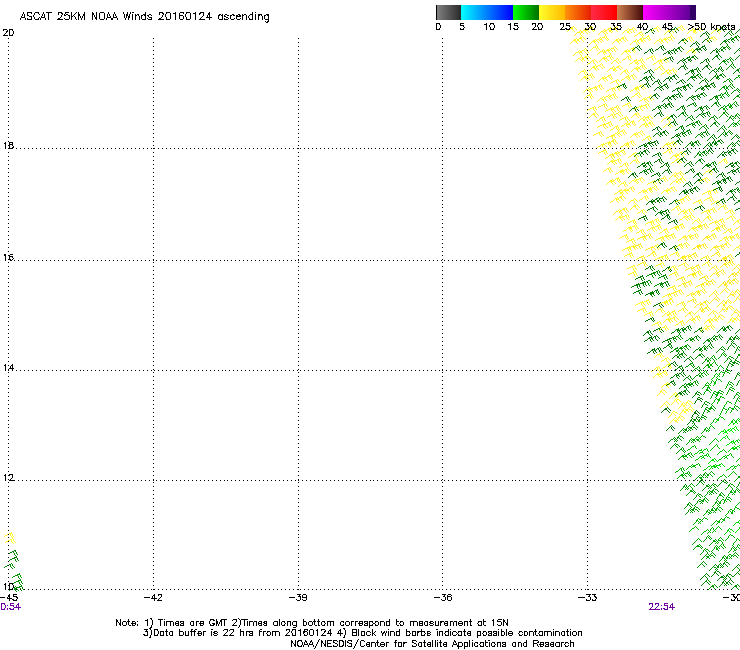
Task: Click the latitude label '20'
Action: pos(8,33)
